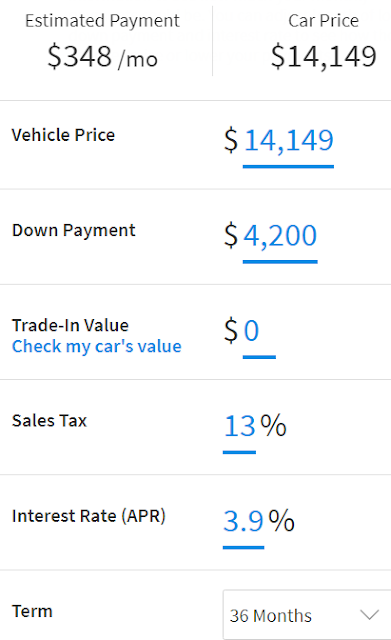
Task: Click the Car Price heading at top
Action: [x=323, y=21]
